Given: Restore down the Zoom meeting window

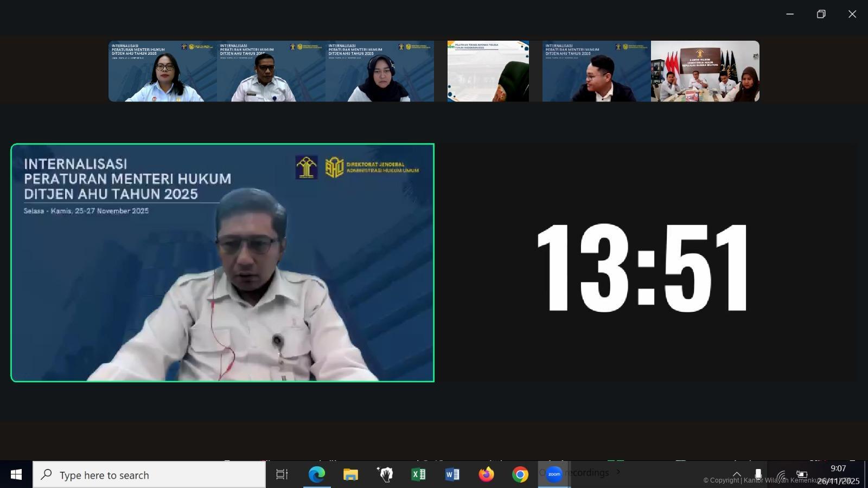Looking at the screenshot, I should point(821,14).
